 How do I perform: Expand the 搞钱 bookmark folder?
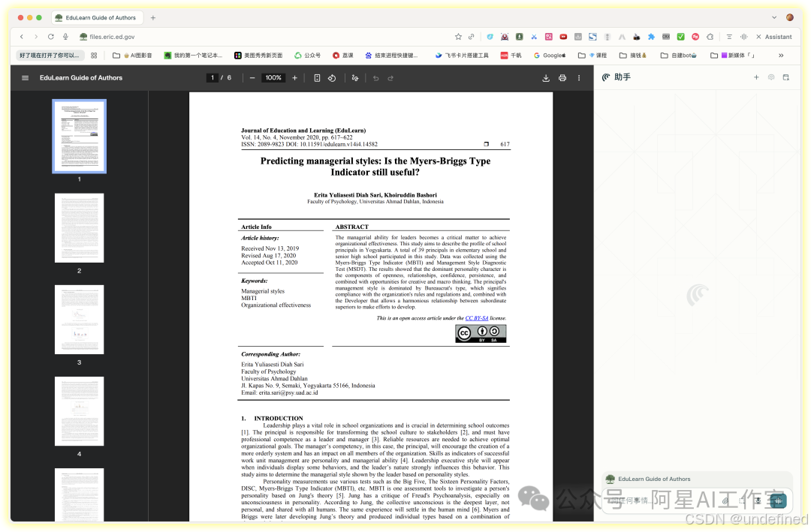tap(632, 56)
